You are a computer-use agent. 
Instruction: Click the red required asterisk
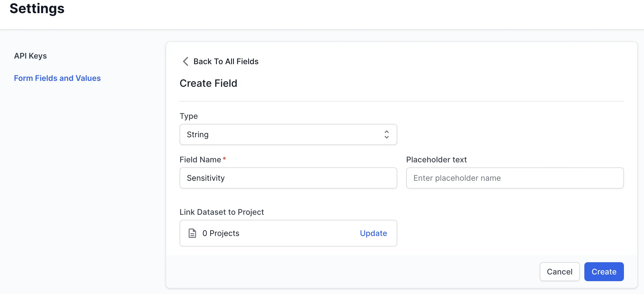click(x=224, y=158)
